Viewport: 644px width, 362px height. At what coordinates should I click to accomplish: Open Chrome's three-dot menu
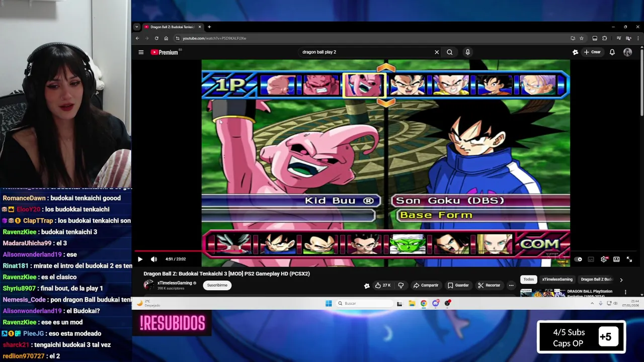638,38
